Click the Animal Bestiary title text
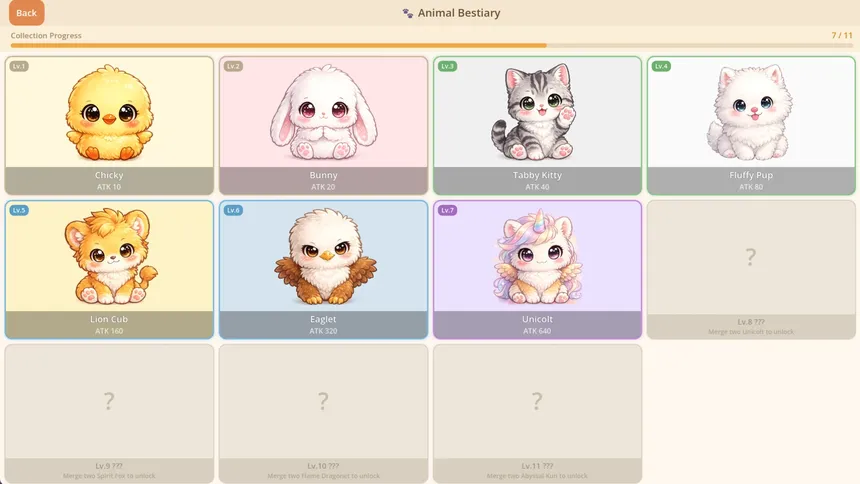 coord(459,13)
